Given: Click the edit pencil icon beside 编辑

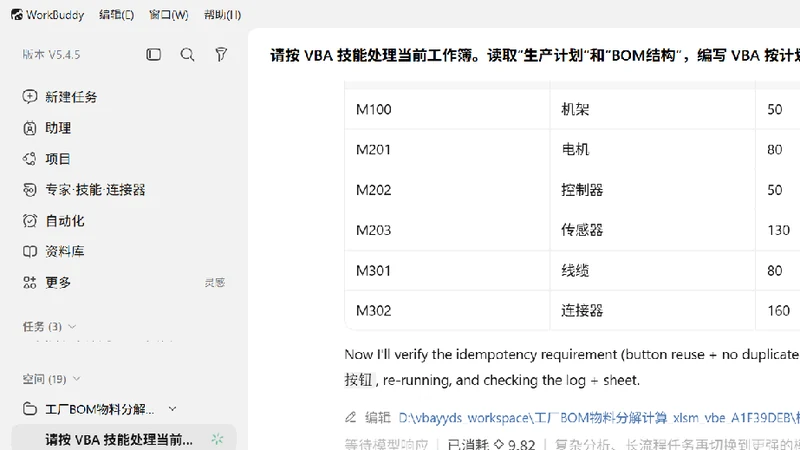Looking at the screenshot, I should 351,417.
